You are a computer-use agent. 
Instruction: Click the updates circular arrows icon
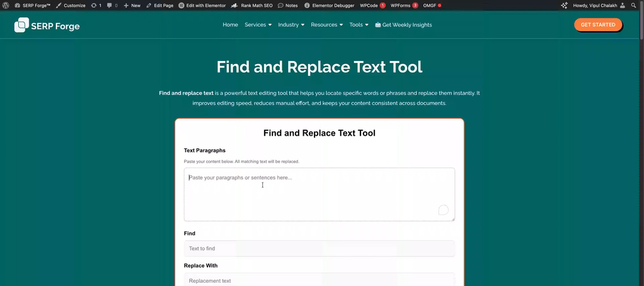point(94,5)
